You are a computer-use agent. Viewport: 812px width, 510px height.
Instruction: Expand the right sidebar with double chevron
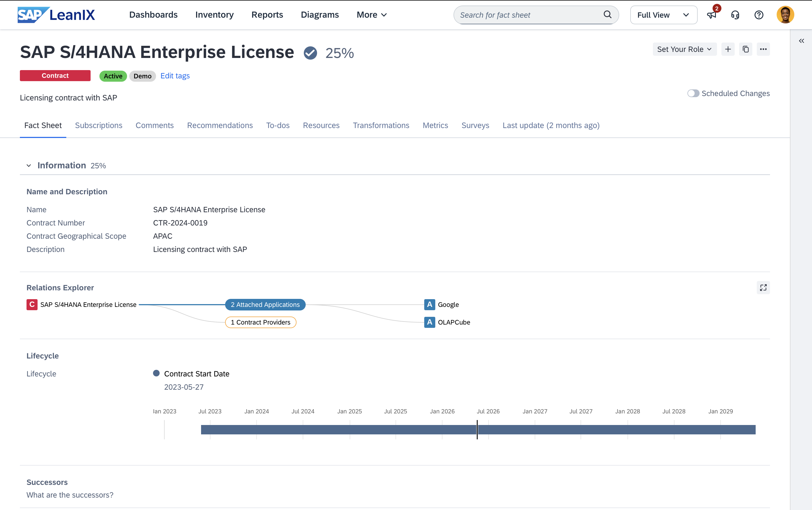801,41
